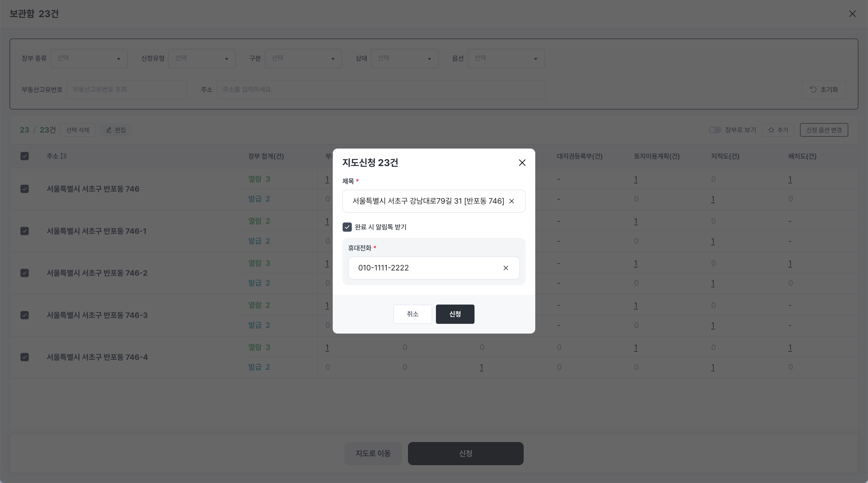Click the 초기화 reset icon

pyautogui.click(x=813, y=89)
